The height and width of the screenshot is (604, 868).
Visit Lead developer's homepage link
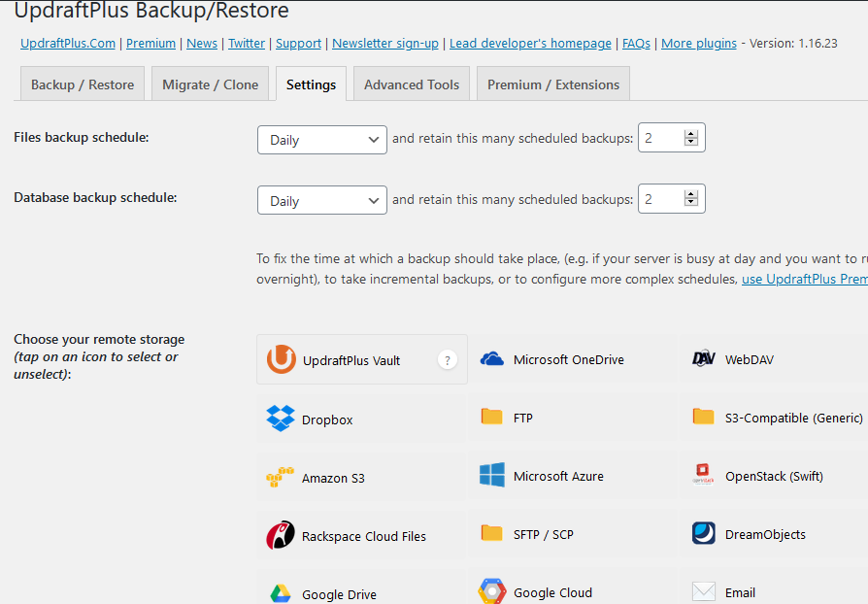coord(530,43)
